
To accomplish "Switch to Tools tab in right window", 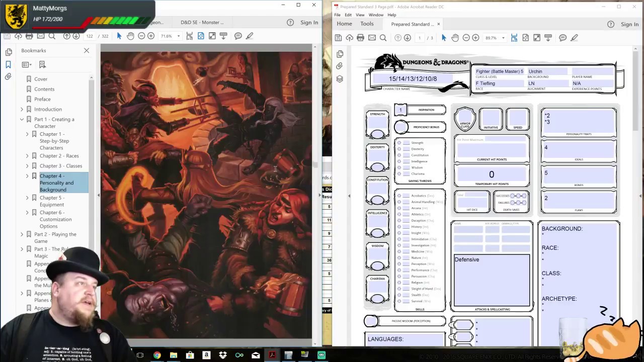I will (367, 24).
